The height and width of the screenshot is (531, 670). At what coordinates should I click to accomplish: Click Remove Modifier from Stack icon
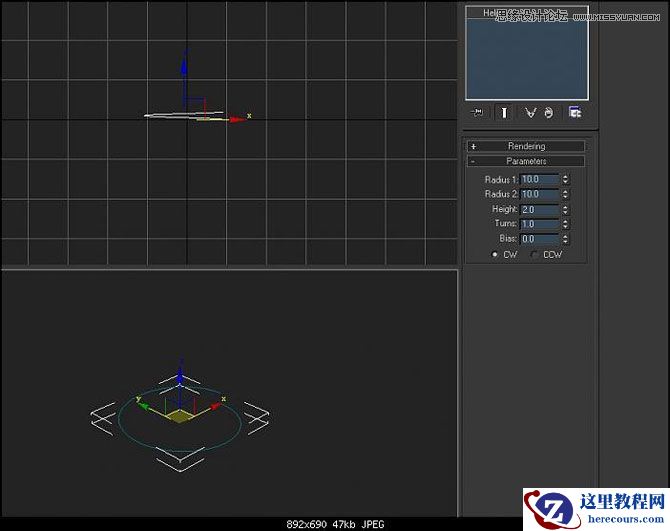[x=549, y=113]
